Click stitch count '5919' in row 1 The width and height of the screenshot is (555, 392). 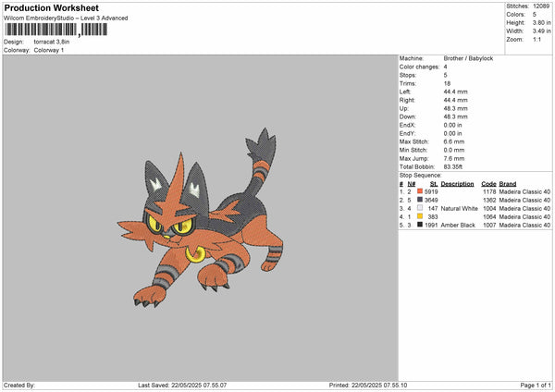pos(431,191)
